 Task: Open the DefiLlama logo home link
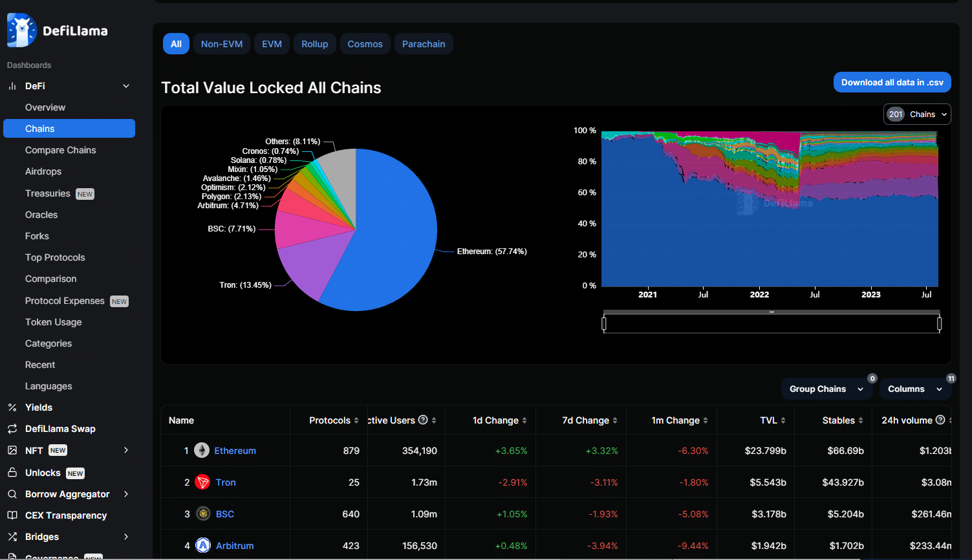tap(58, 30)
